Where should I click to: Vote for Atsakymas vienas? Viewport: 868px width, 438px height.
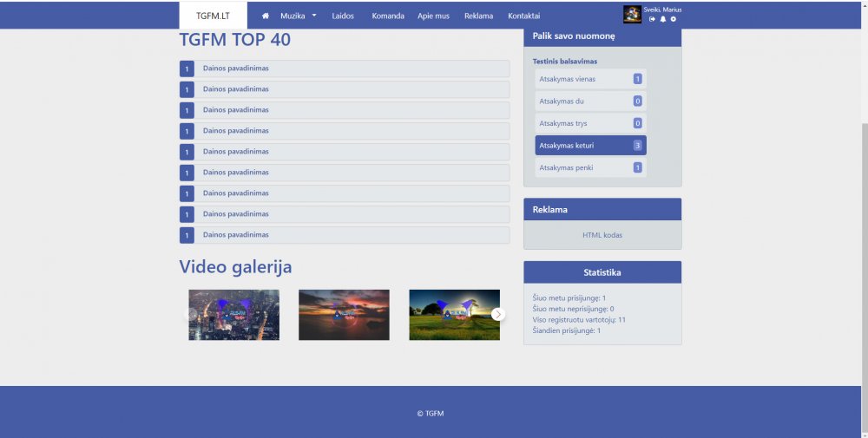click(590, 79)
